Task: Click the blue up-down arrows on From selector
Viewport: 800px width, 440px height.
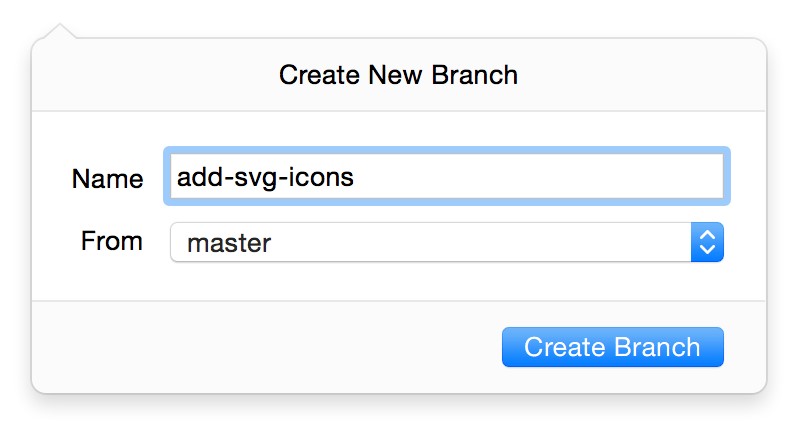Action: point(706,242)
